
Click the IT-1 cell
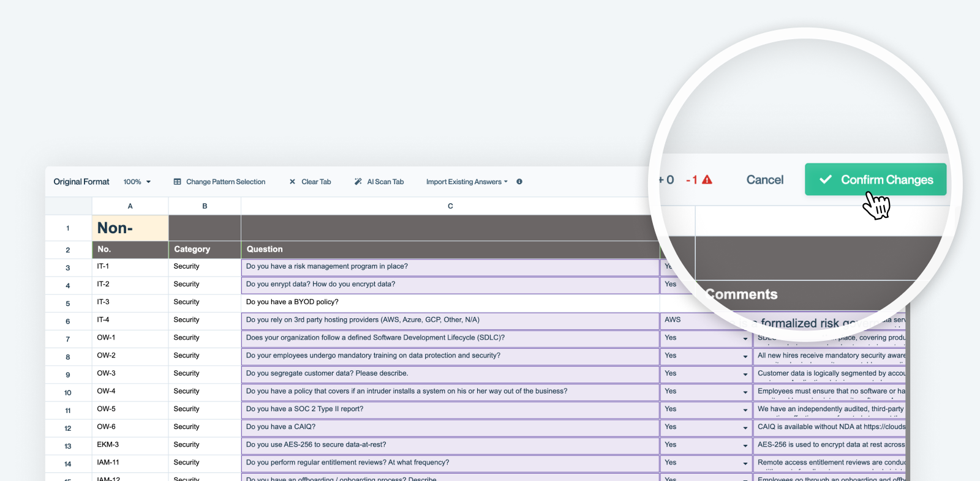click(x=130, y=267)
